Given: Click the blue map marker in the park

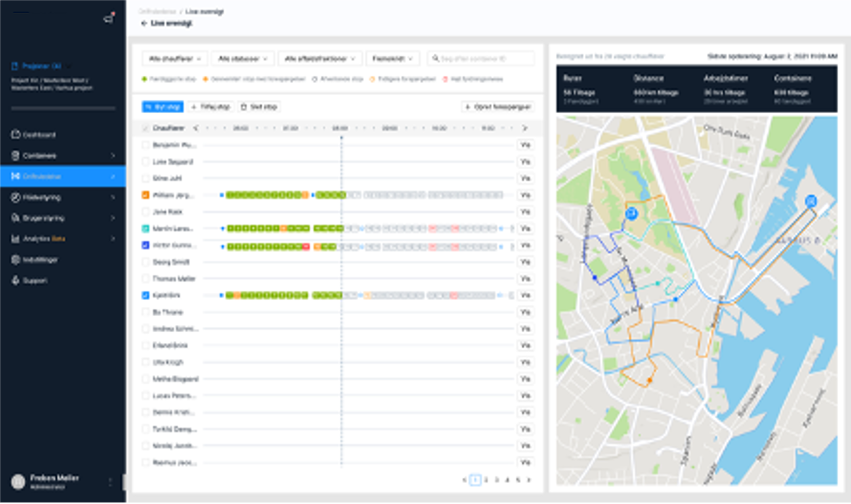Looking at the screenshot, I should (x=632, y=214).
